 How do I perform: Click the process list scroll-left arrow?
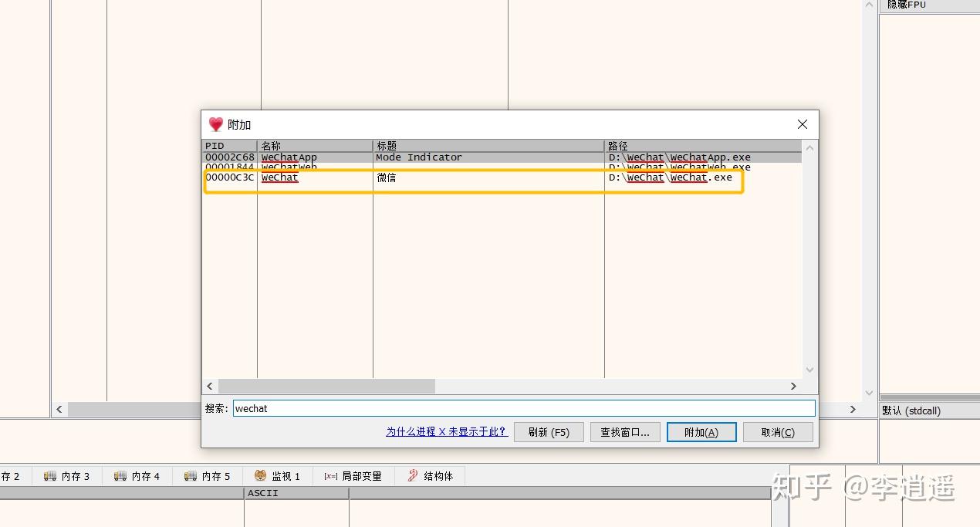(x=210, y=386)
